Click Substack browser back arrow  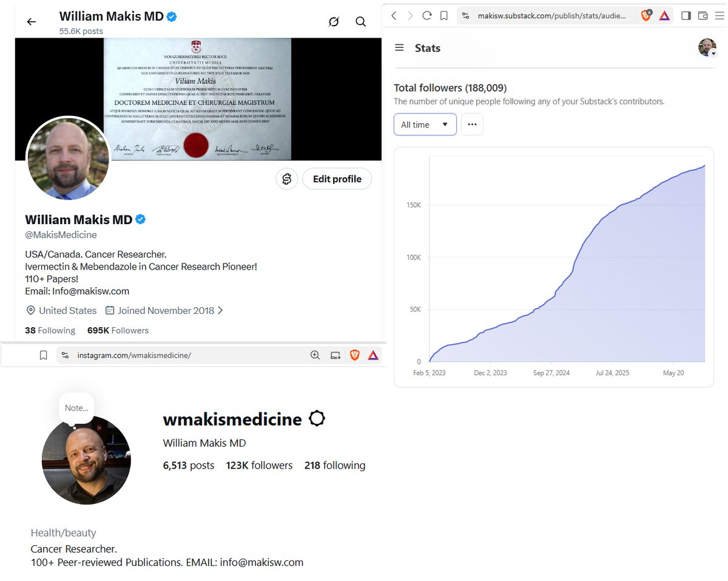pos(394,16)
